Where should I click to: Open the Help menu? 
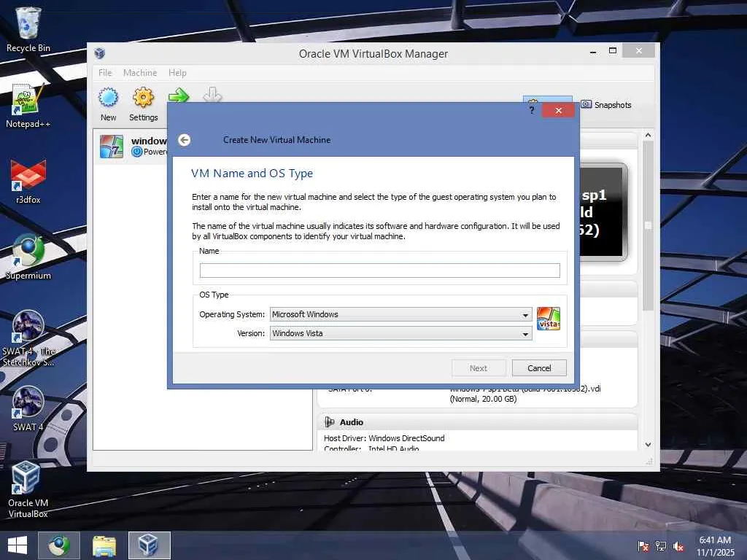click(x=177, y=73)
